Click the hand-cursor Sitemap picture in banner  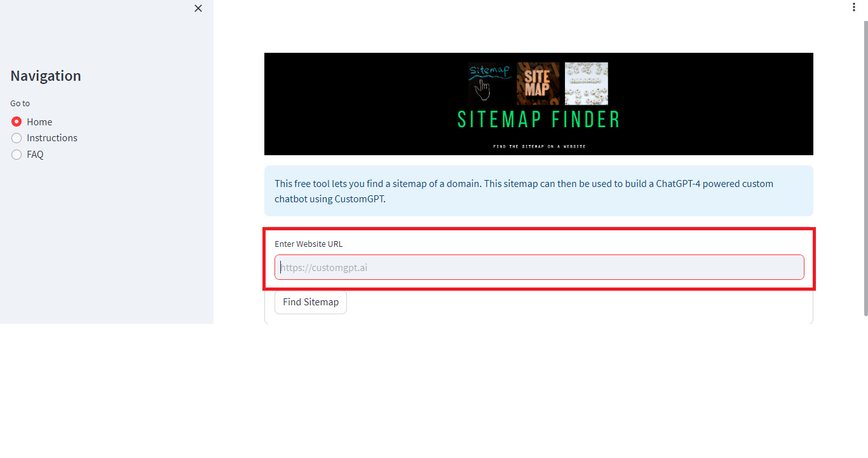click(489, 83)
